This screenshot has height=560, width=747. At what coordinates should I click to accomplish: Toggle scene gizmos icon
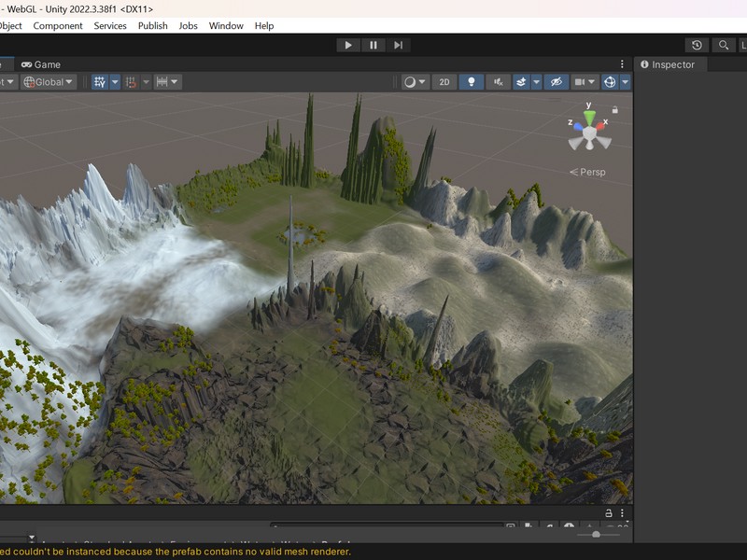610,82
